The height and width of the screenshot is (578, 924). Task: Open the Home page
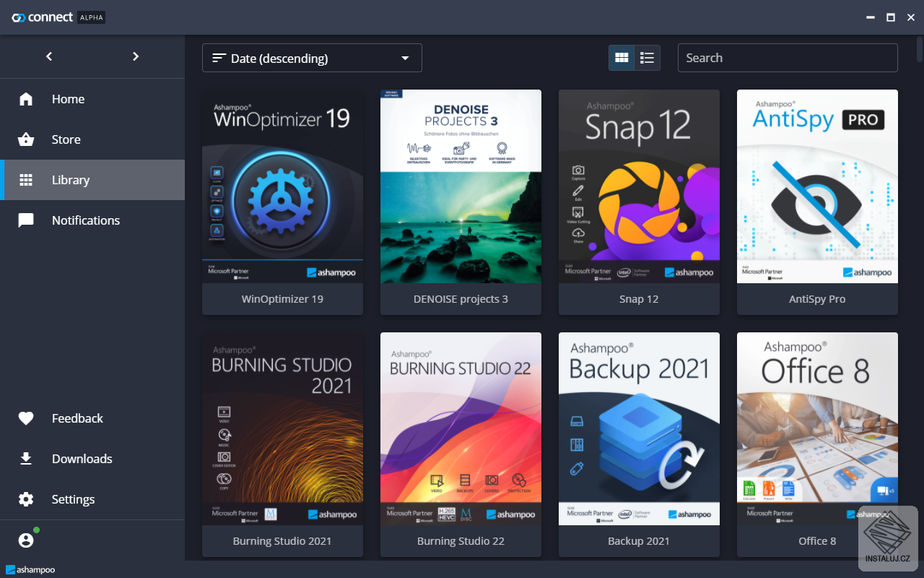[92, 99]
